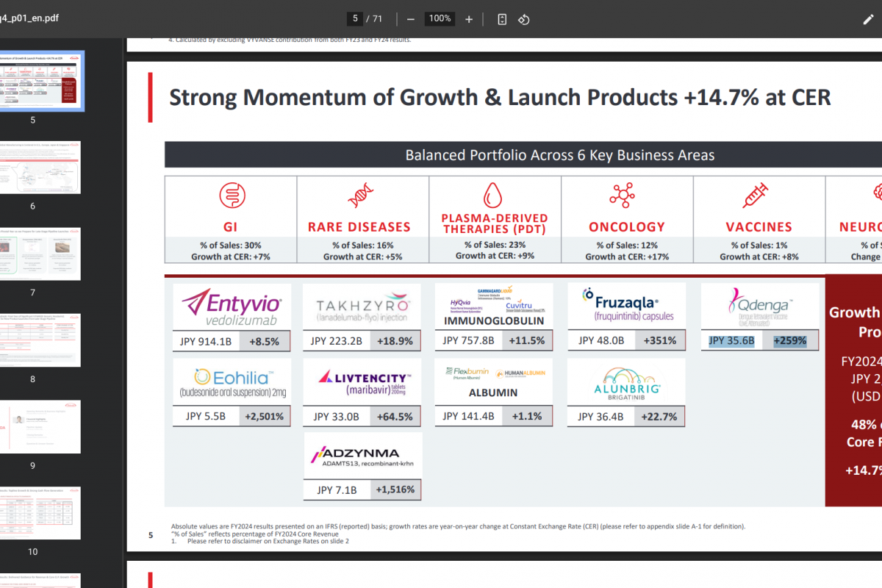Click the Takhzyro product logo

362,306
